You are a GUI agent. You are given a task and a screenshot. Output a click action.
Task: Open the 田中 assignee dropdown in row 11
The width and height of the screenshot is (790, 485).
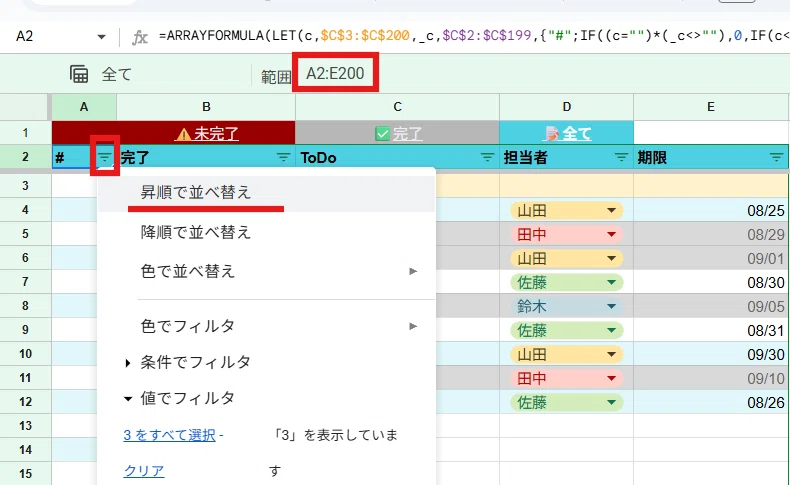[612, 378]
